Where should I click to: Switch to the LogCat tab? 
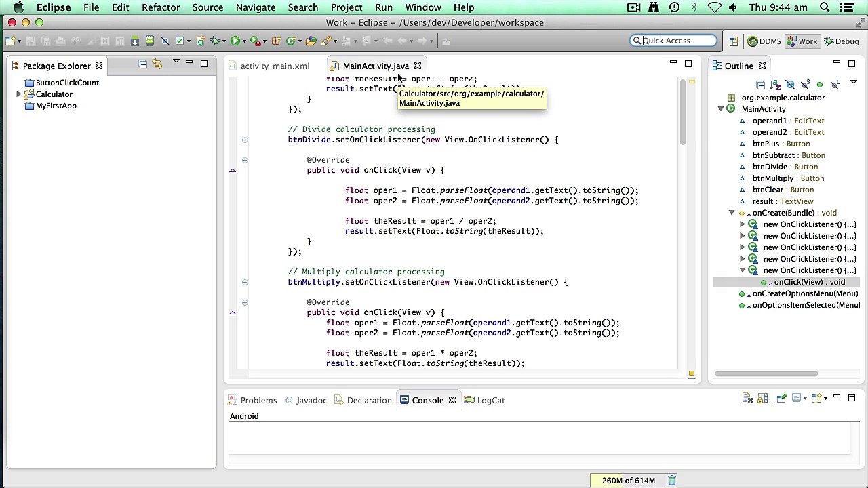[485, 400]
